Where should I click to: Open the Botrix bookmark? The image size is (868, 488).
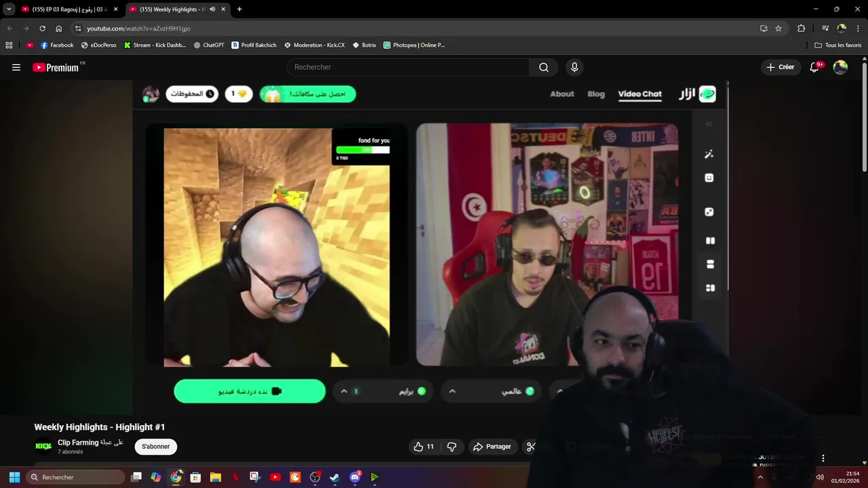coord(364,45)
